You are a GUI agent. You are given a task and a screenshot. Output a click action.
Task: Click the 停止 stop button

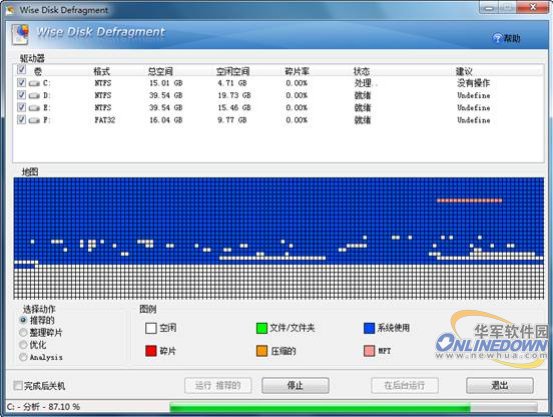295,386
